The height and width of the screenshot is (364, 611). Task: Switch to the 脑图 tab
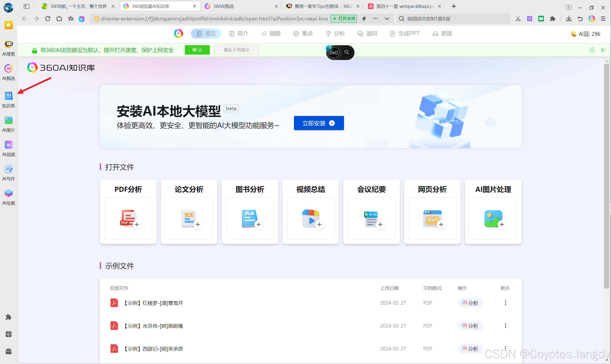pyautogui.click(x=271, y=34)
